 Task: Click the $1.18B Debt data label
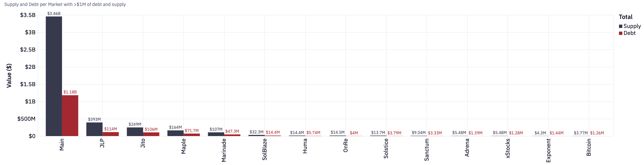(x=70, y=92)
